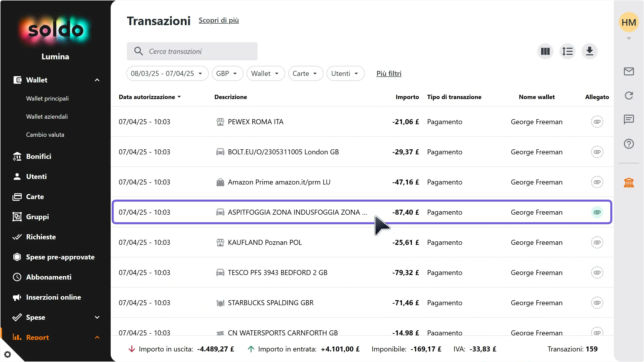Open the Carte filter dropdown

click(306, 73)
